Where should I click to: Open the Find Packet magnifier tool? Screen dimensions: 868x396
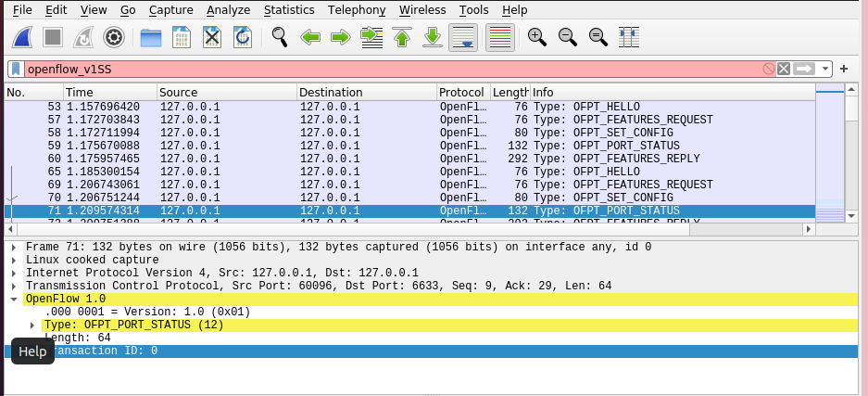click(x=279, y=38)
